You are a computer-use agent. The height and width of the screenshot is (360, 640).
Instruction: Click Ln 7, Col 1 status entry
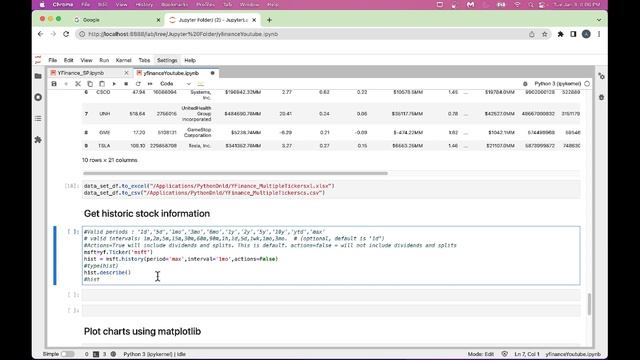pyautogui.click(x=527, y=354)
